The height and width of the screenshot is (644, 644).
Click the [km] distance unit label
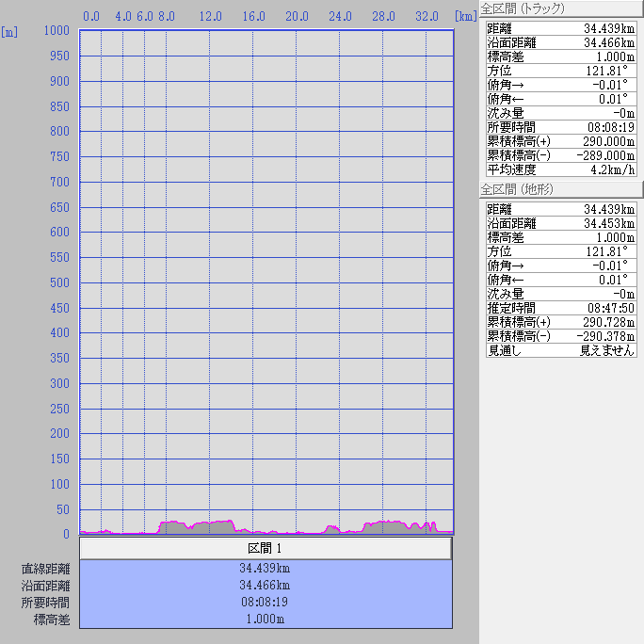466,16
